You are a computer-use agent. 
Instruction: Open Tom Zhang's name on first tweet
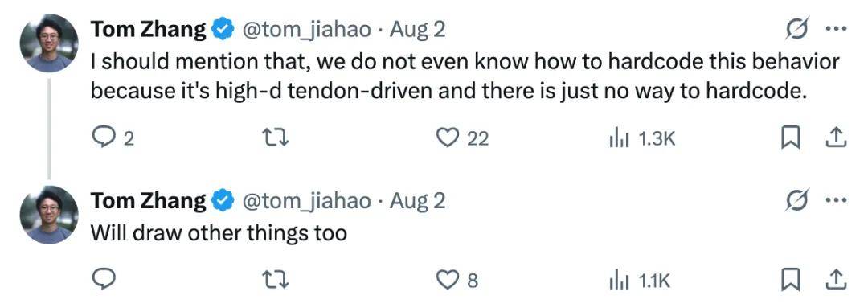pos(149,30)
